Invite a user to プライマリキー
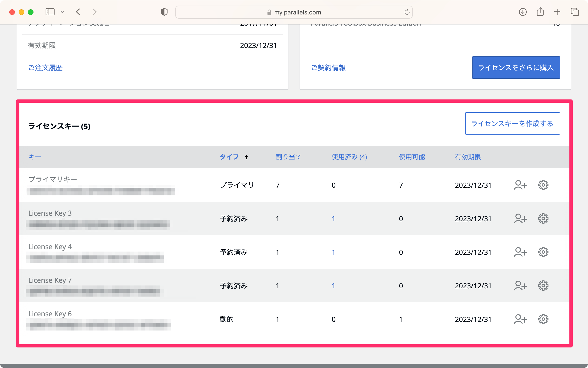 click(520, 185)
